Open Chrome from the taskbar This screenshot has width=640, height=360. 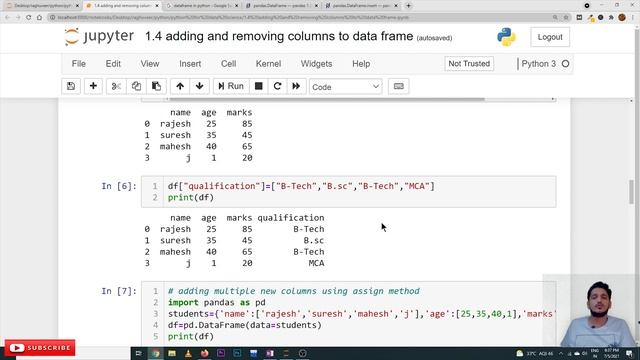[x=156, y=353]
